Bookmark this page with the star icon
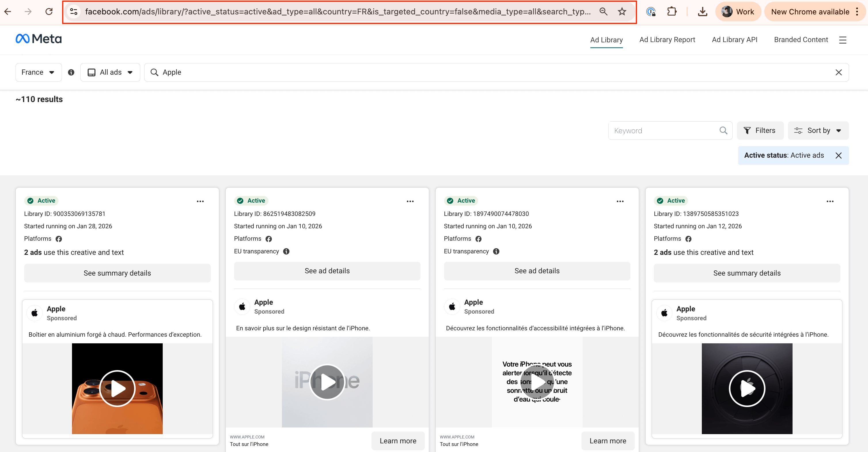Viewport: 868px width, 452px height. point(622,11)
